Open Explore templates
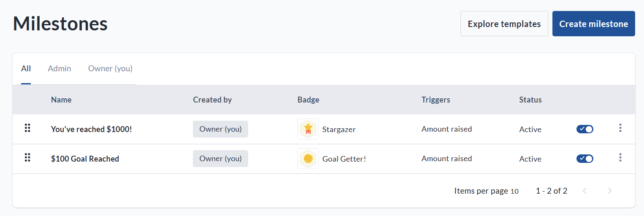 [504, 24]
